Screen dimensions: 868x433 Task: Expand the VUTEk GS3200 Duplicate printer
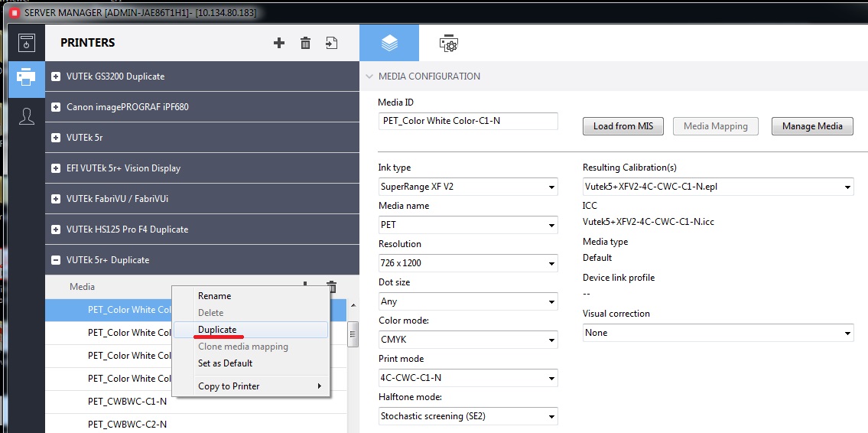click(x=56, y=77)
